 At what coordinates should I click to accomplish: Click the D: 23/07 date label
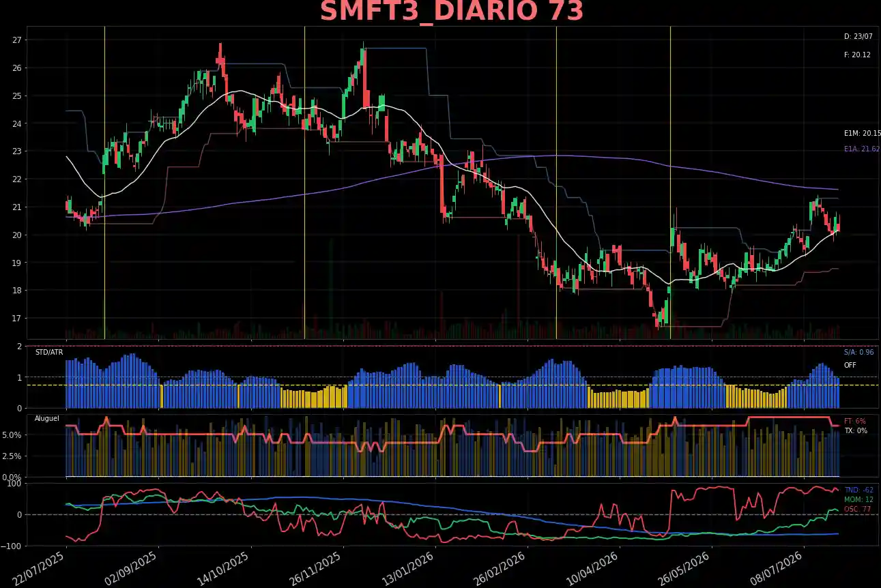point(858,36)
